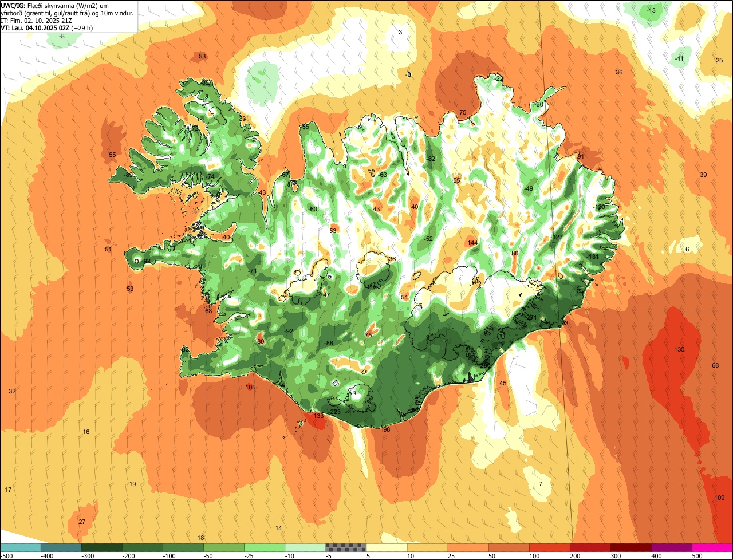Click the map value '32' at the left edge
Viewport: 733px width, 560px height.
click(x=12, y=391)
